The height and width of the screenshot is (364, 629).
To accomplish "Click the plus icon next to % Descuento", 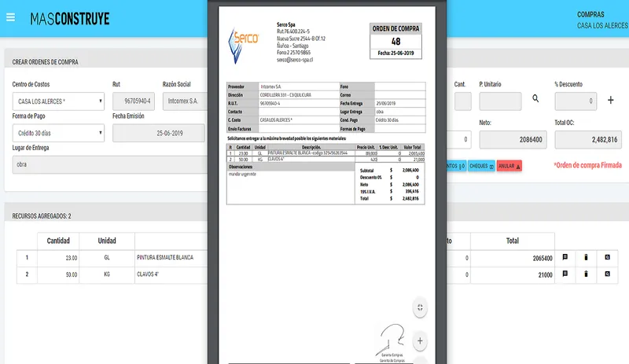I will click(611, 100).
